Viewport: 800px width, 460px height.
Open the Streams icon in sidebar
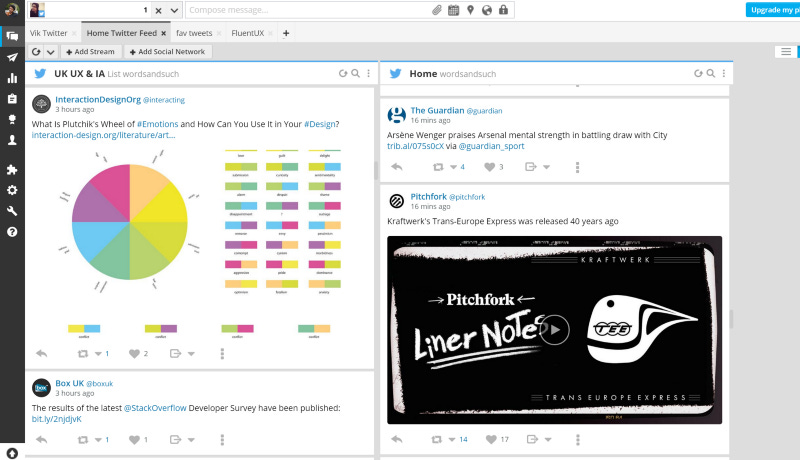(12, 36)
